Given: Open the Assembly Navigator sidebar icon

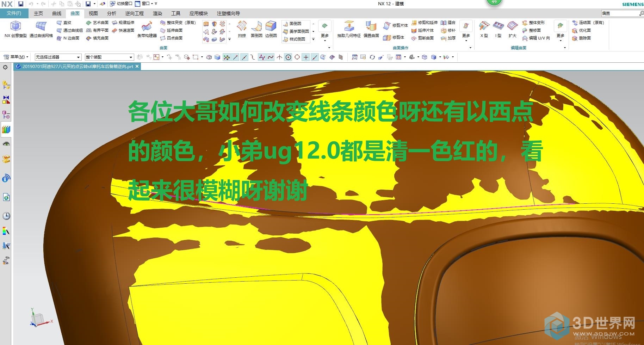Looking at the screenshot, I should point(6,85).
